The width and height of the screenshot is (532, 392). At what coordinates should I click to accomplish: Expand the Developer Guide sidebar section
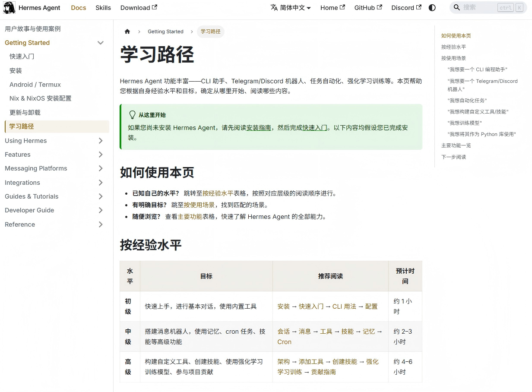pos(101,210)
